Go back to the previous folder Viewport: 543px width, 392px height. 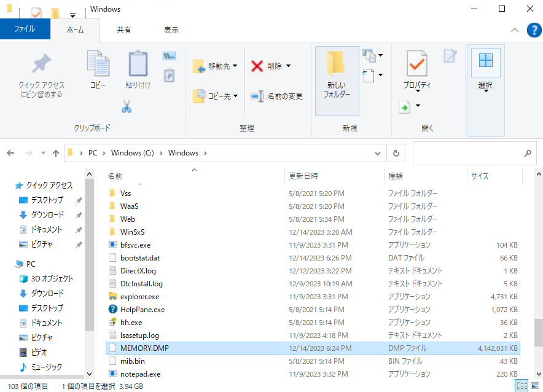[10, 153]
